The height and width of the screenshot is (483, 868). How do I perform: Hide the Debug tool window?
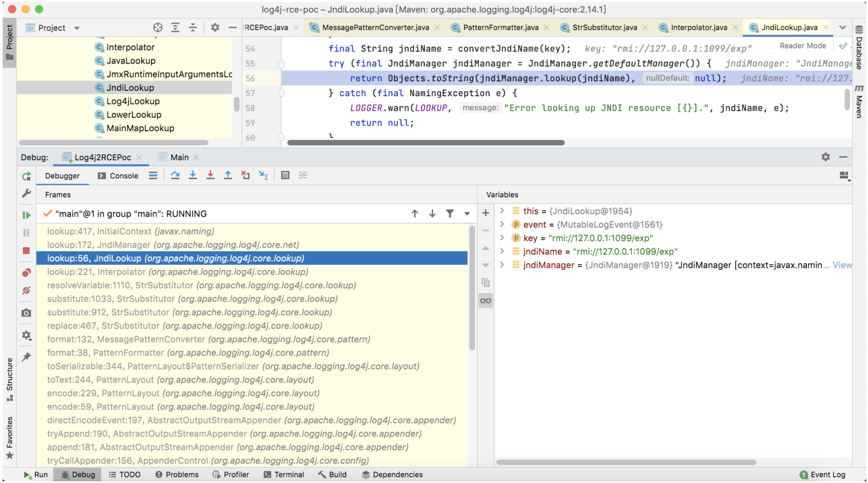(x=843, y=157)
